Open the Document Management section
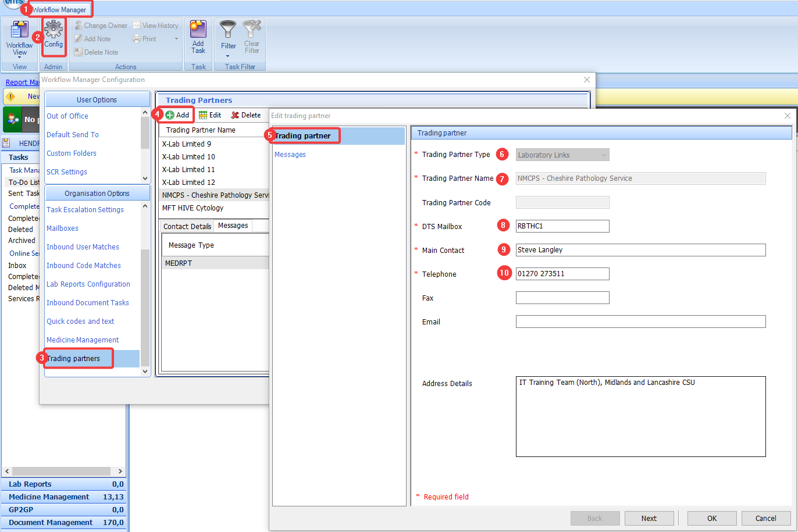The height and width of the screenshot is (532, 798). coord(63,523)
